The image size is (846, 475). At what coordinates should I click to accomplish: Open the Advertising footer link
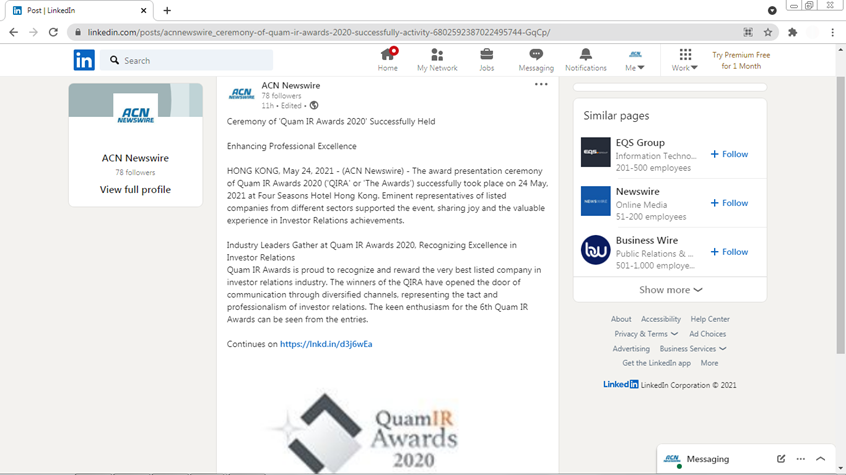pyautogui.click(x=631, y=349)
